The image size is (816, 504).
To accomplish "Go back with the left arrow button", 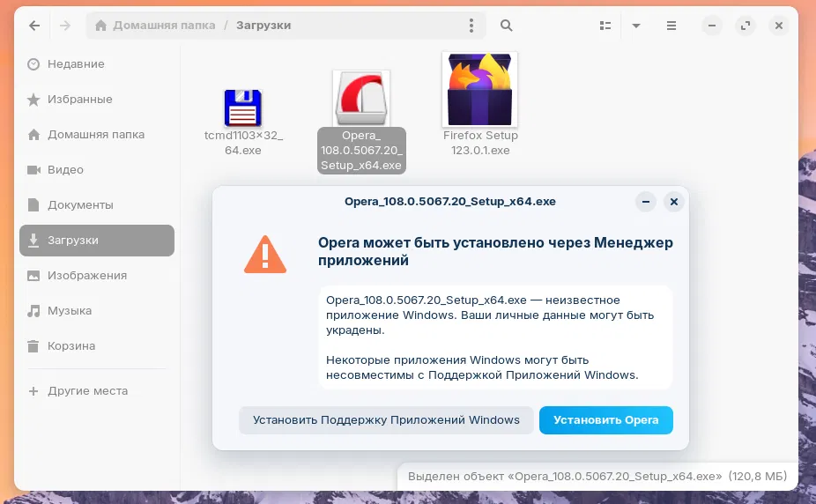I will [34, 26].
